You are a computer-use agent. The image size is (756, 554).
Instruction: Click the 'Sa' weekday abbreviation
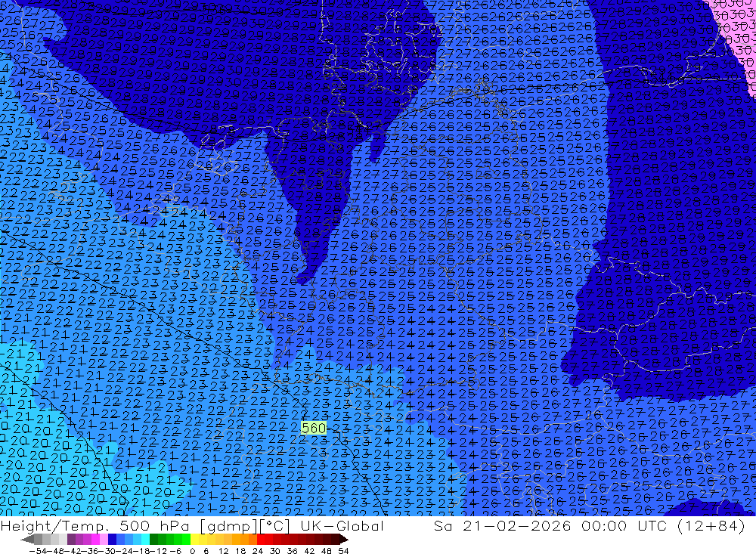tap(443, 526)
